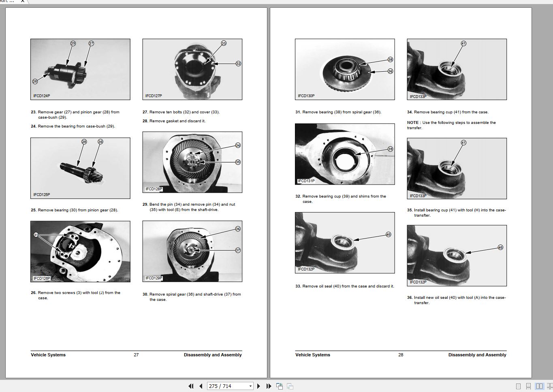
Task: Click the NOTE about assembling the transfer
Action: (452, 125)
